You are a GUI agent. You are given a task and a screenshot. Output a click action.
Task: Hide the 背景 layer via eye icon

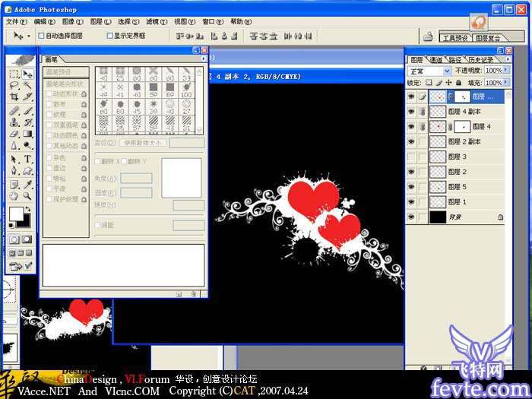411,217
